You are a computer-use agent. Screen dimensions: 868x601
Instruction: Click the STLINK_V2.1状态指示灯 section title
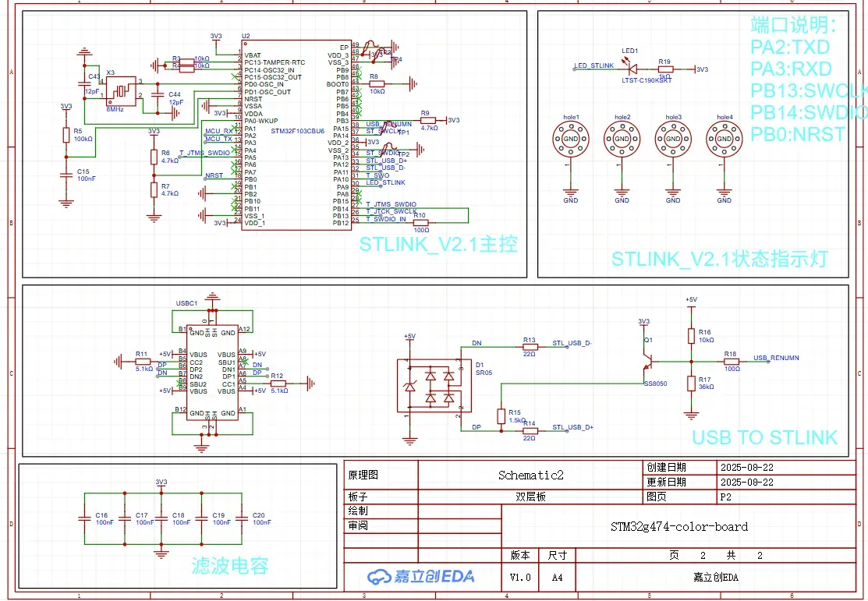(x=720, y=259)
